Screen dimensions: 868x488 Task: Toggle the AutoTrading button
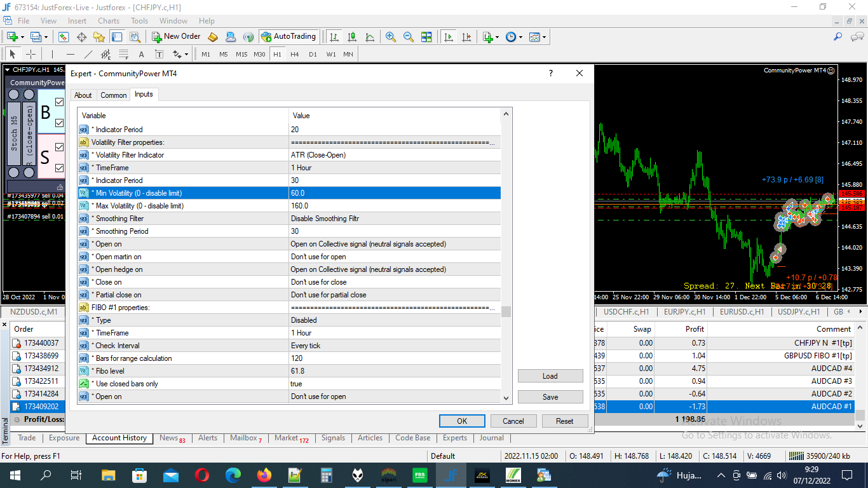pos(288,37)
